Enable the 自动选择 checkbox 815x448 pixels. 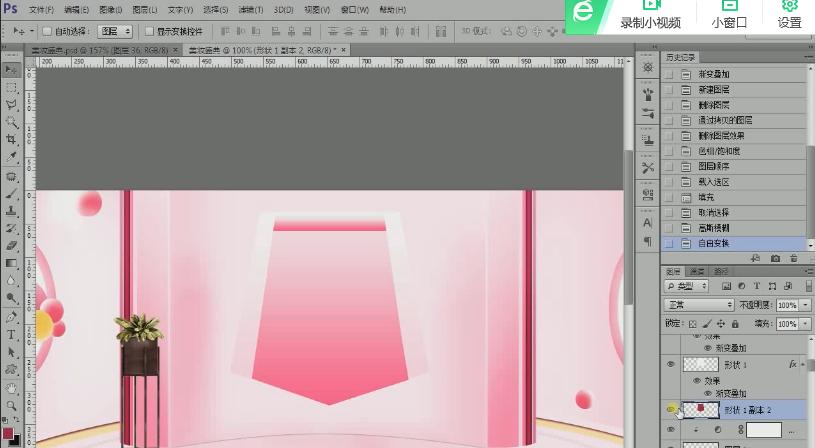pyautogui.click(x=47, y=32)
